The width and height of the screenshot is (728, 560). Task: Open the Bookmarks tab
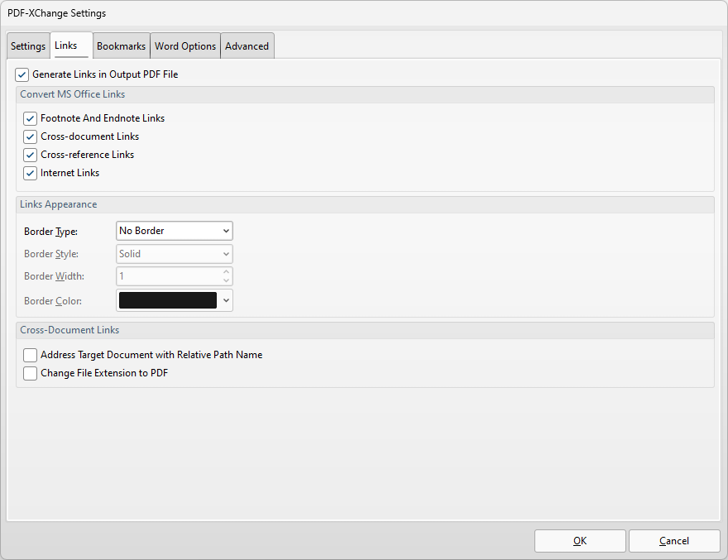121,46
